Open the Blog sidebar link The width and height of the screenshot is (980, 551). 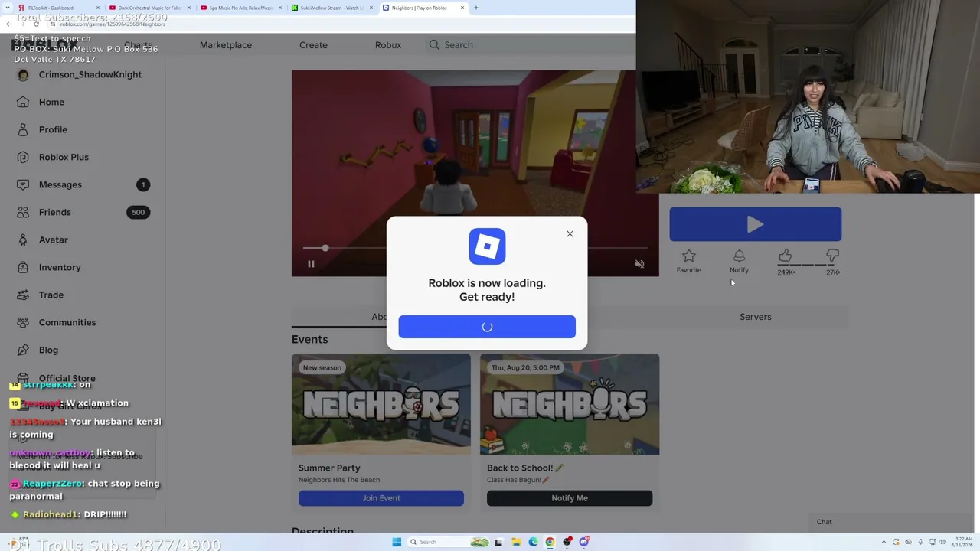pos(48,350)
